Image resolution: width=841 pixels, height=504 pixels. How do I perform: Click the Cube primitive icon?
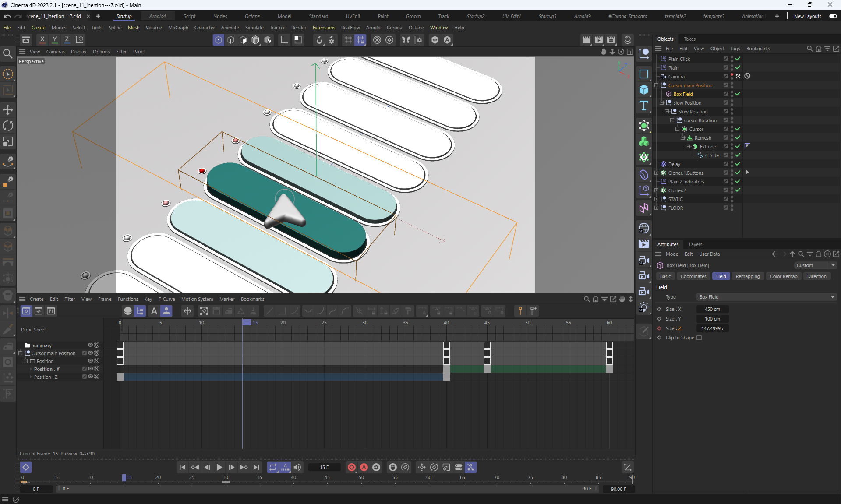[643, 90]
